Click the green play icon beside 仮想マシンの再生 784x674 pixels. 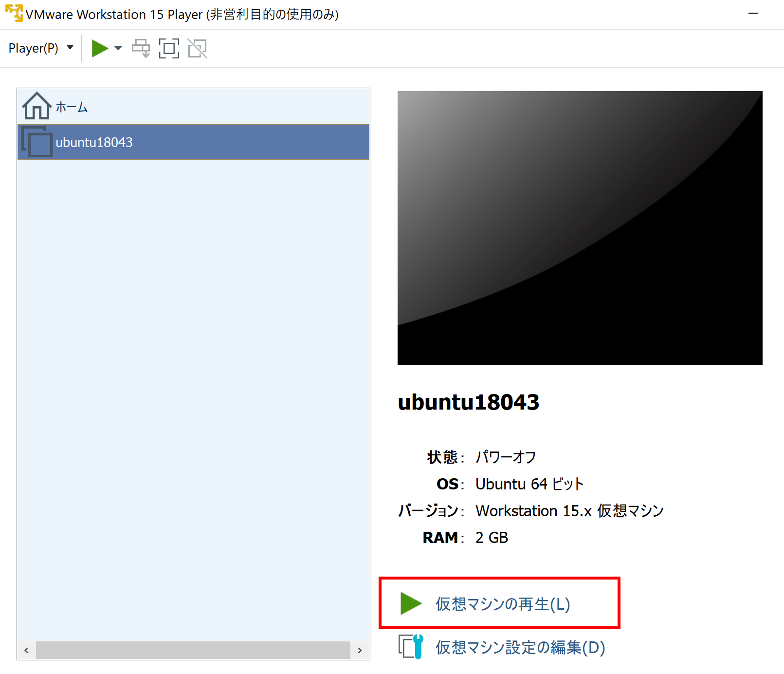[411, 603]
